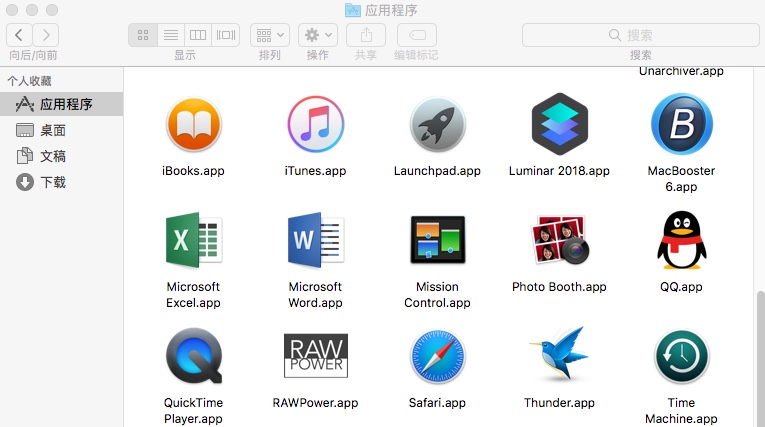Select the QuickTime Player.app icon
The height and width of the screenshot is (427, 765).
[194, 356]
